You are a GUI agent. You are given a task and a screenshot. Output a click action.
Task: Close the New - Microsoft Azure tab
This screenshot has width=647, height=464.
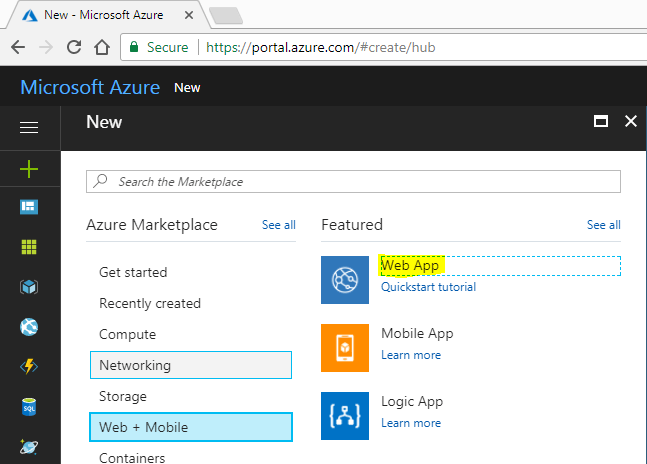tap(189, 15)
